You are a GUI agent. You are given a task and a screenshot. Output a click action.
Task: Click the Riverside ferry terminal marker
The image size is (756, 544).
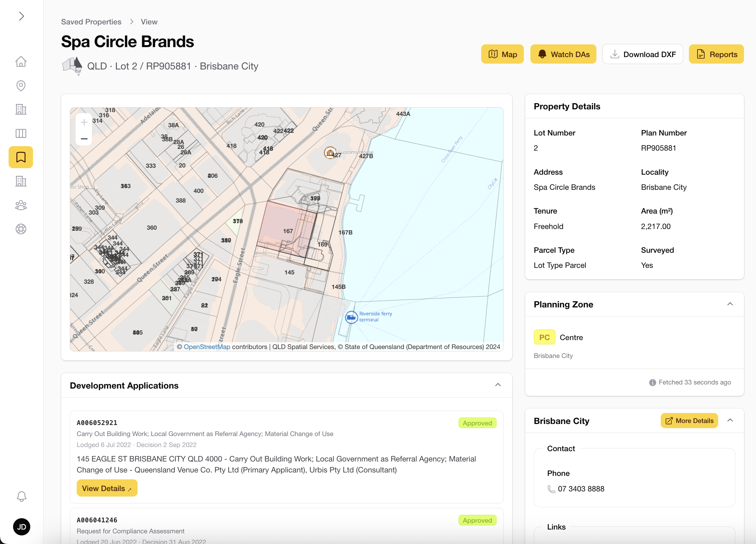coord(352,317)
